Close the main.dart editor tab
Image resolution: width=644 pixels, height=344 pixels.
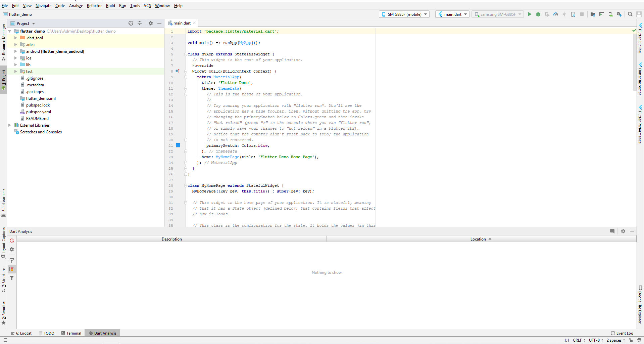(194, 23)
